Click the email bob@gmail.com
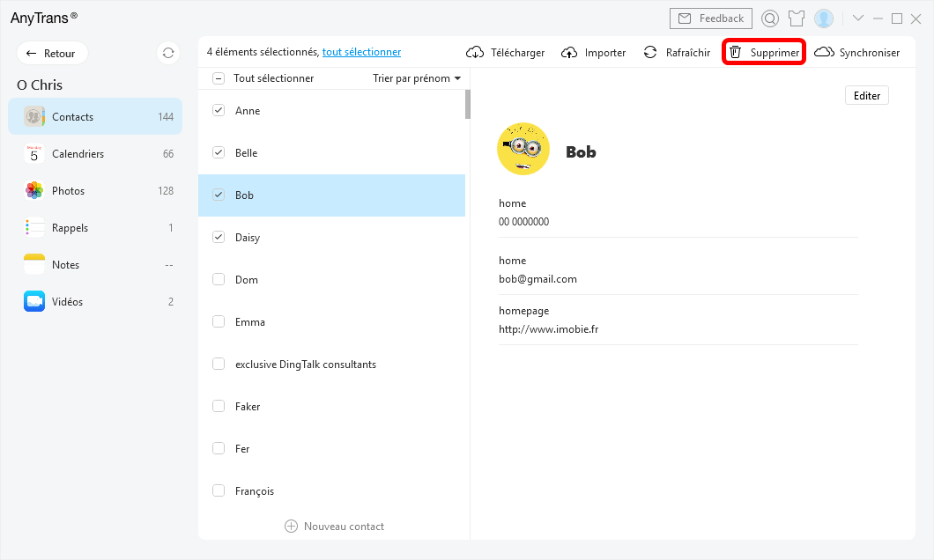The height and width of the screenshot is (560, 934). click(x=537, y=278)
